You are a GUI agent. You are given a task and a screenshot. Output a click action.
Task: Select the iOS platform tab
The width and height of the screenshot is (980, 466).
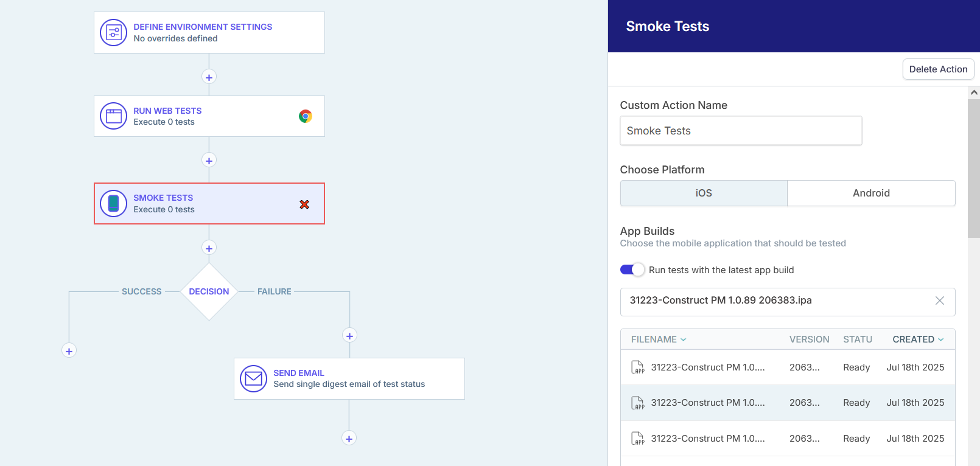(703, 193)
